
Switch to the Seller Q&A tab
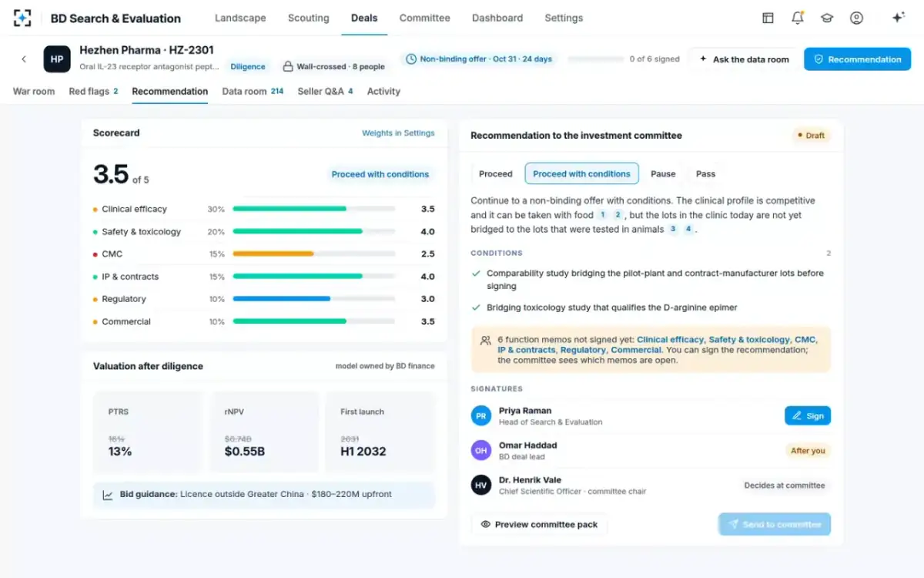(325, 91)
